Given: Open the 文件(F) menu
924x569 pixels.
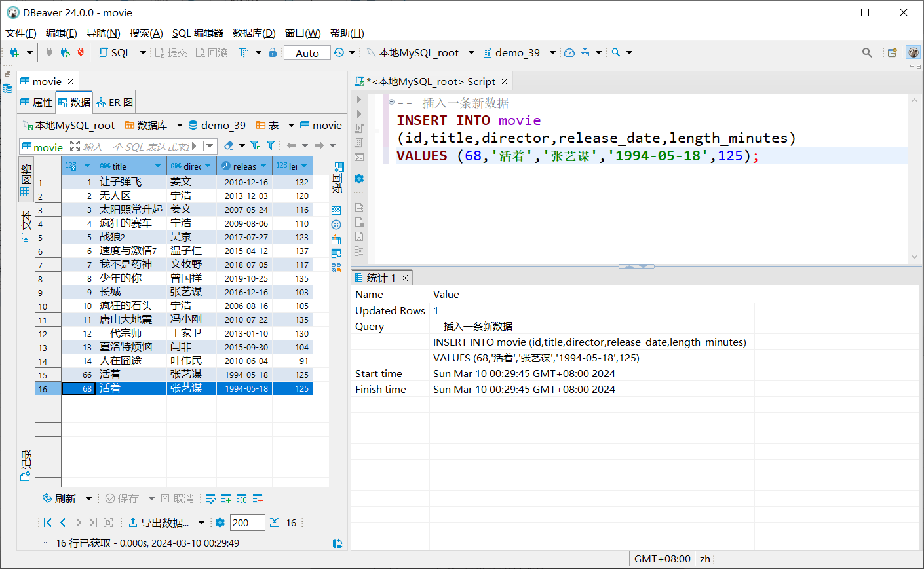Looking at the screenshot, I should (x=21, y=33).
